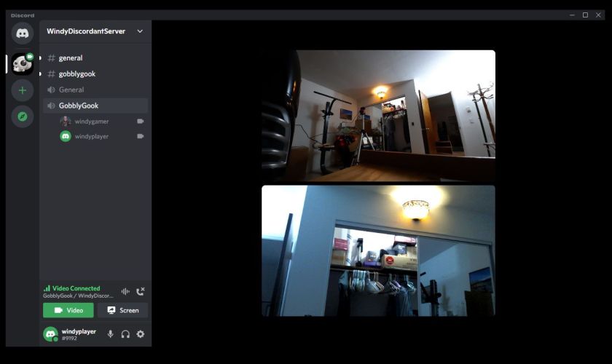Screen dimensions: 612x364
Task: Open Explore Public Servers compass icon
Action: tap(23, 116)
